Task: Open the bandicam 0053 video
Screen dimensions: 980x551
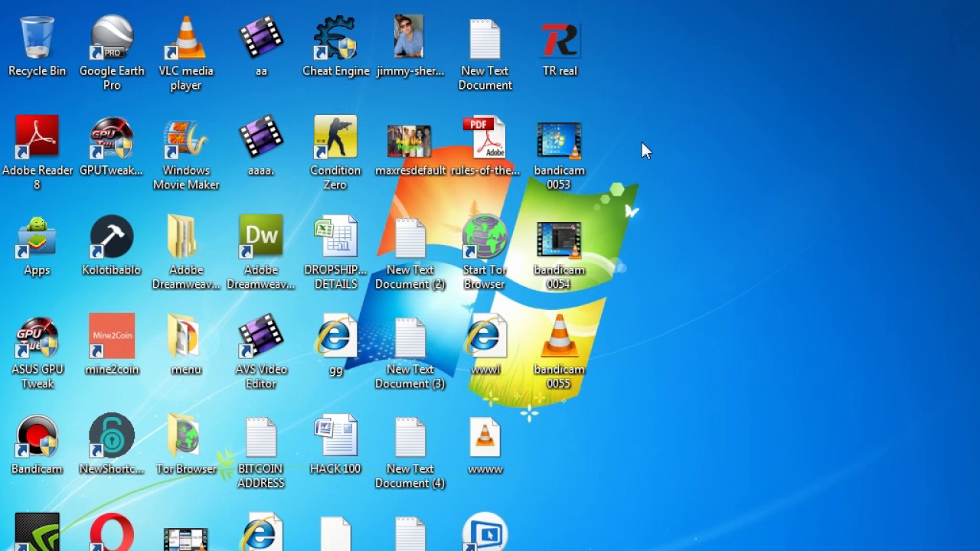Action: coord(559,138)
